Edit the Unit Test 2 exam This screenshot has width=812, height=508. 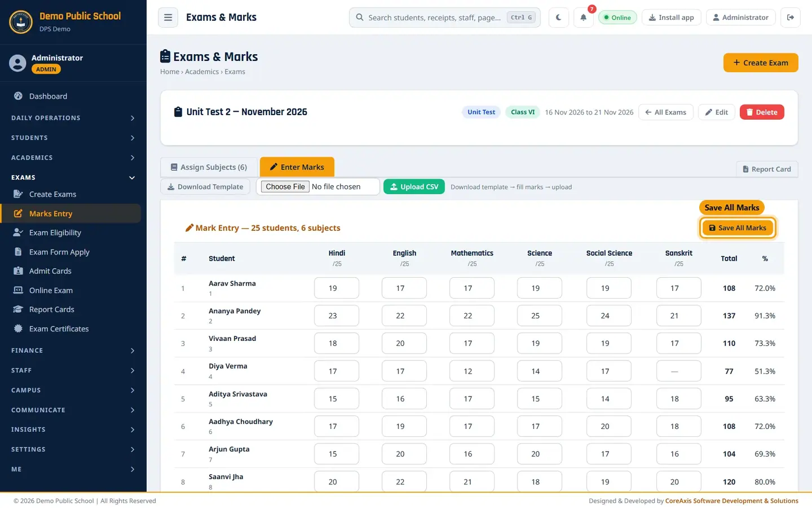click(x=717, y=112)
